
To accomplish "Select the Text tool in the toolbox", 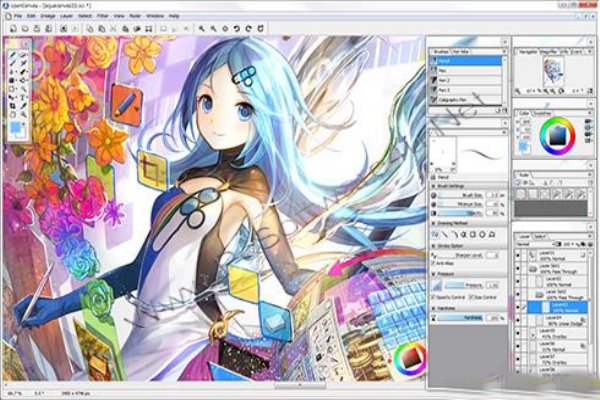I will (x=24, y=97).
